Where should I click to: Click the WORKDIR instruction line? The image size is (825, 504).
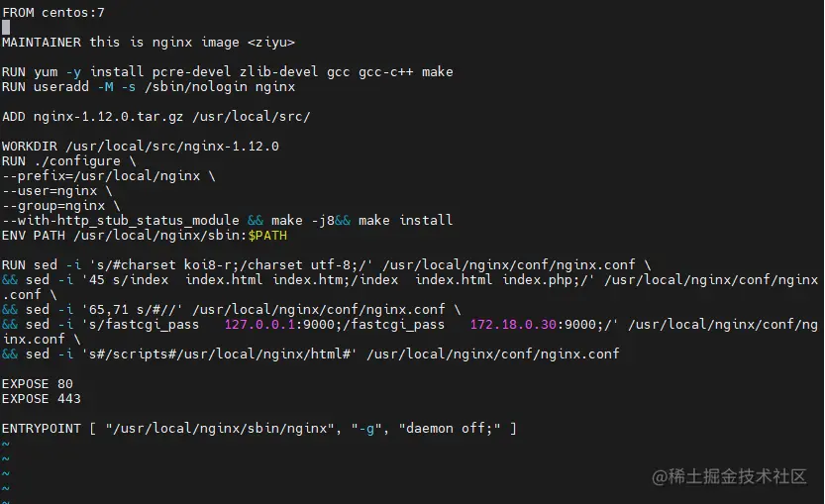coord(141,147)
